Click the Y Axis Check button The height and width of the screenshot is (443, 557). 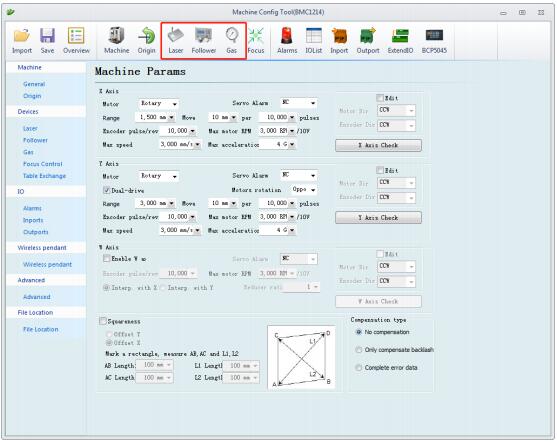pos(378,218)
